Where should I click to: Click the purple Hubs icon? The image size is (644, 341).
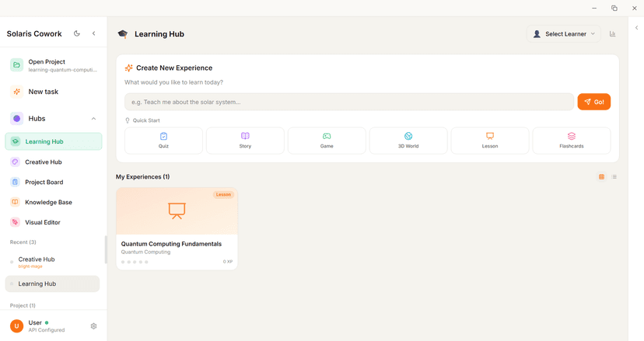tap(16, 119)
